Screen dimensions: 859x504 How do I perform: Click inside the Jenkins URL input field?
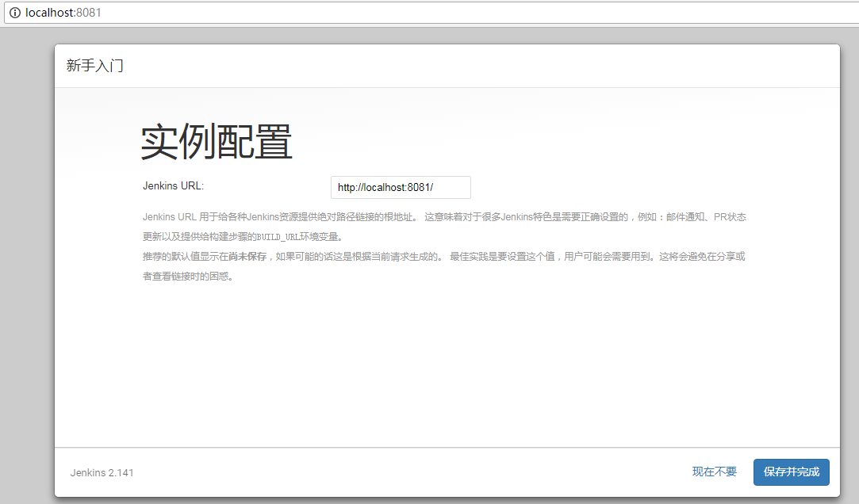pos(401,187)
